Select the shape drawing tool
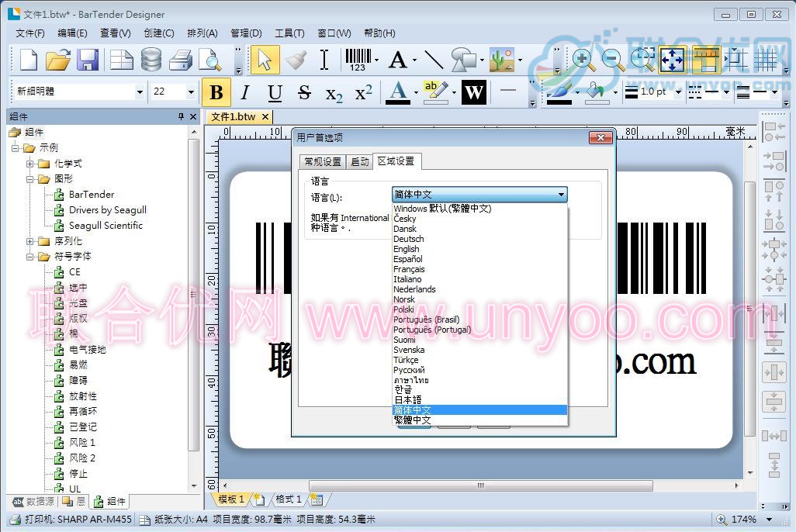This screenshot has width=796, height=532. pyautogui.click(x=463, y=60)
